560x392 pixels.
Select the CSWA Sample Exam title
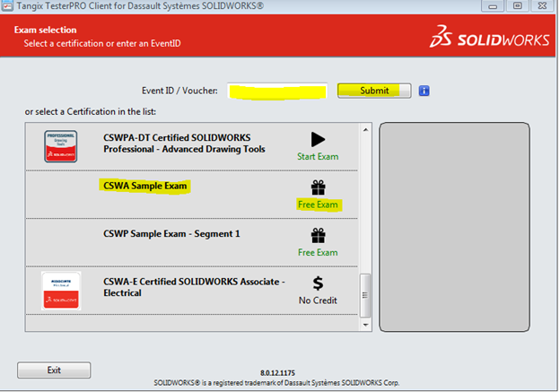(x=145, y=186)
